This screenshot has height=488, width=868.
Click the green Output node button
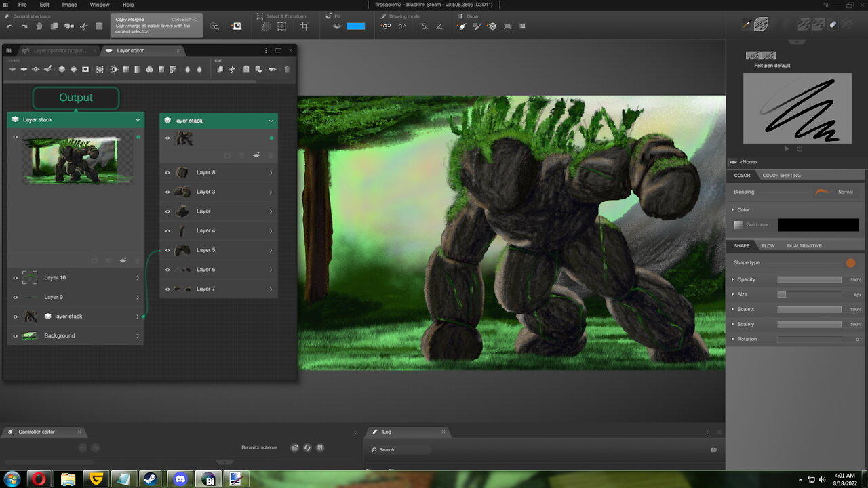pos(76,98)
